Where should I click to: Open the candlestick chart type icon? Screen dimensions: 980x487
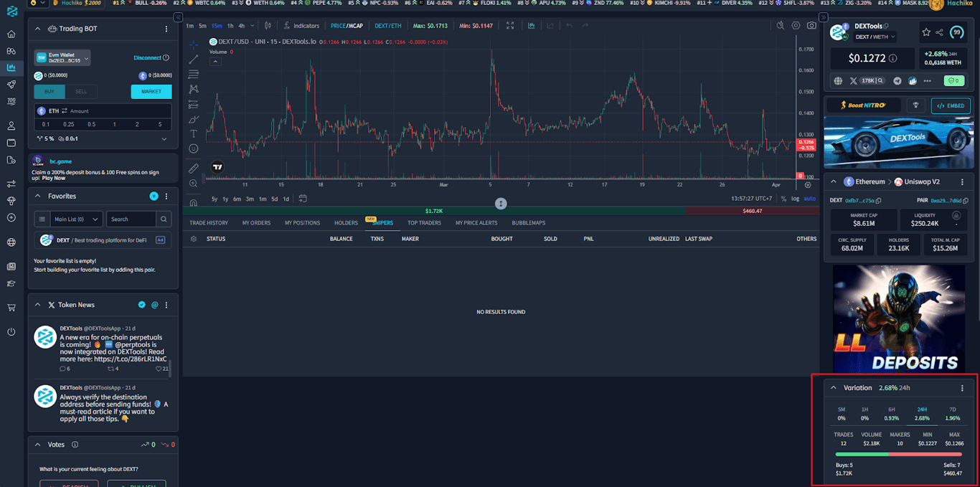tap(268, 26)
